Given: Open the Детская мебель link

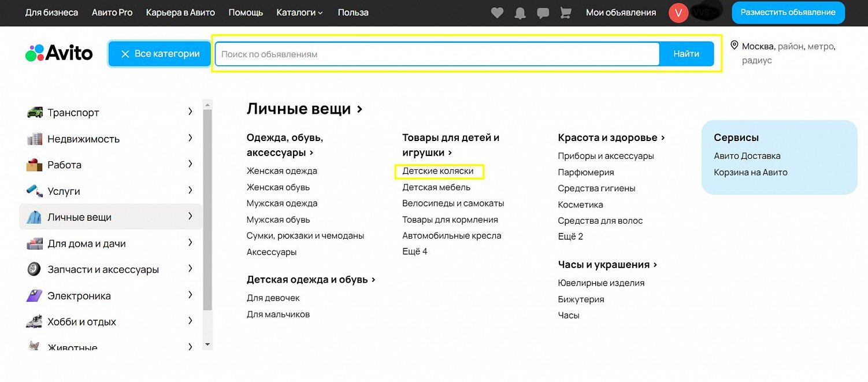Looking at the screenshot, I should coord(436,187).
